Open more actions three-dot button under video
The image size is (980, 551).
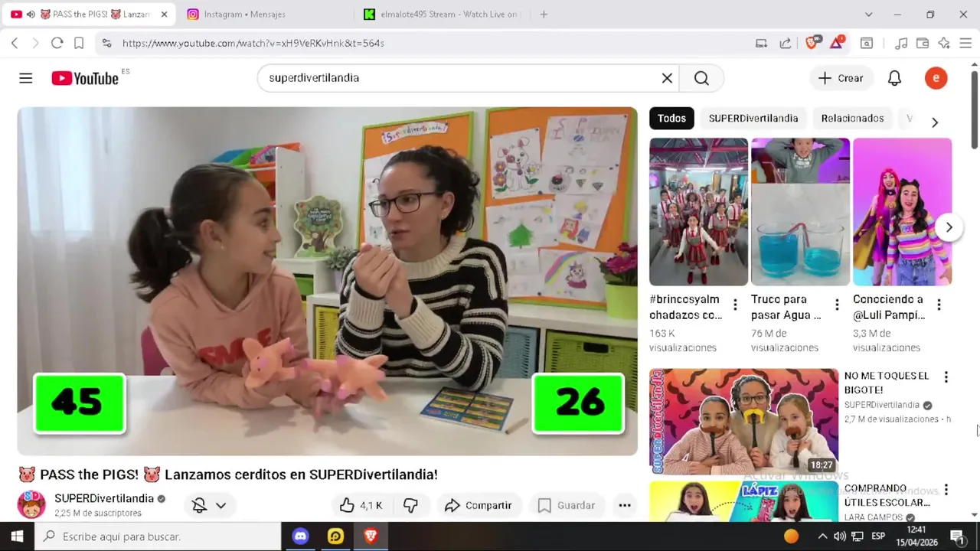pos(625,505)
